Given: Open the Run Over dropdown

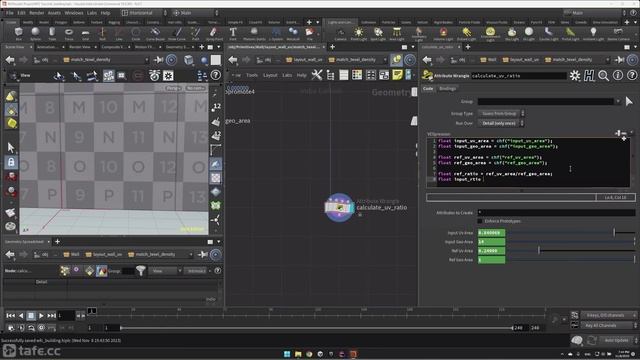Looking at the screenshot, I should click(501, 123).
